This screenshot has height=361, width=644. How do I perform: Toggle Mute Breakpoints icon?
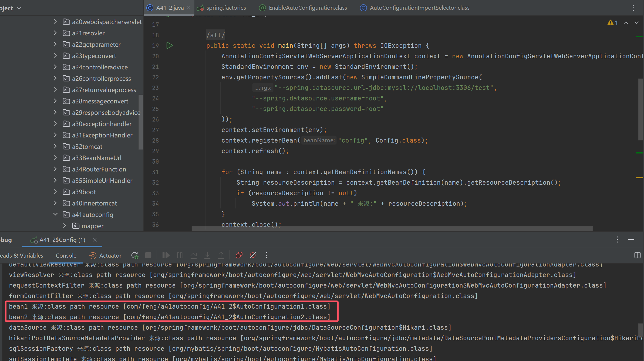click(253, 255)
